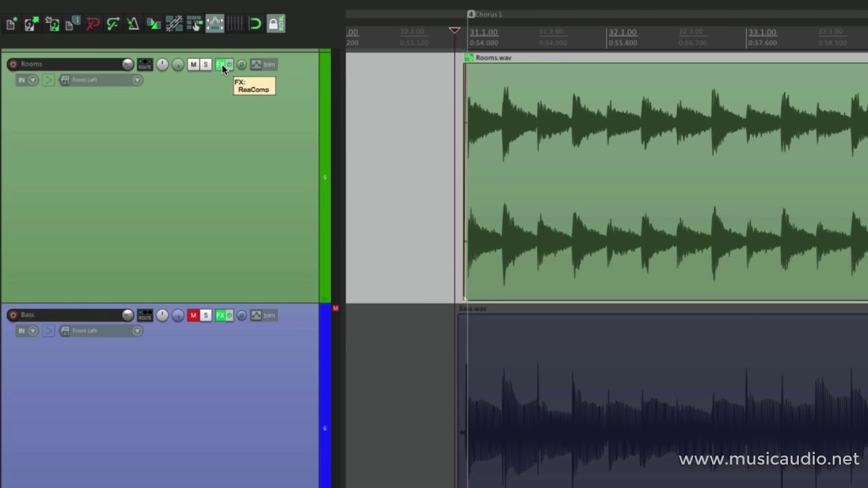Click the open project toolbar icon

[31, 24]
